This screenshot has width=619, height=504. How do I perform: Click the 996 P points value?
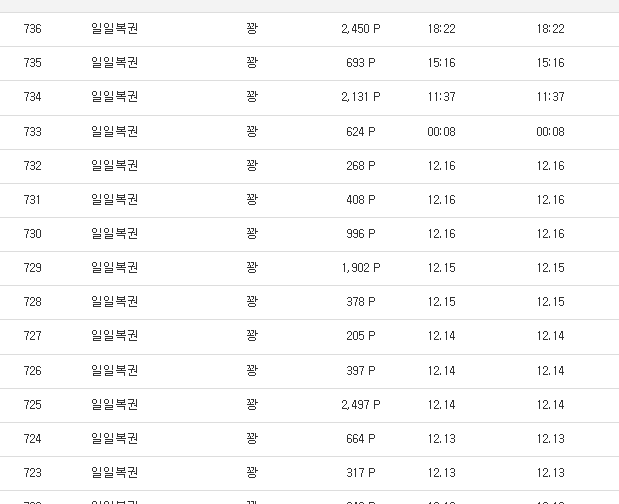tap(360, 234)
